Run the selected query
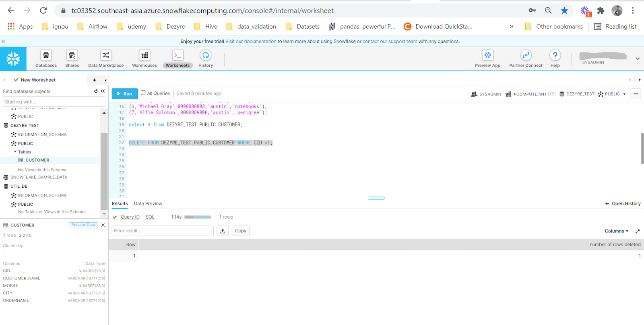The image size is (644, 325). [124, 93]
